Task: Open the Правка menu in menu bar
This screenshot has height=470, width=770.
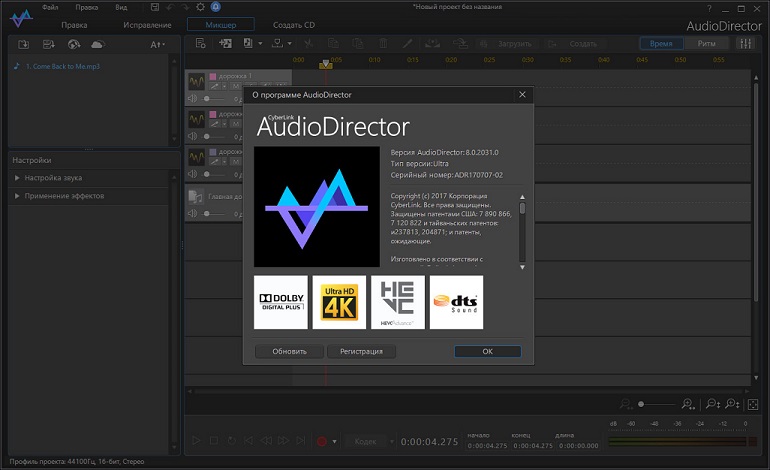Action: 86,7
